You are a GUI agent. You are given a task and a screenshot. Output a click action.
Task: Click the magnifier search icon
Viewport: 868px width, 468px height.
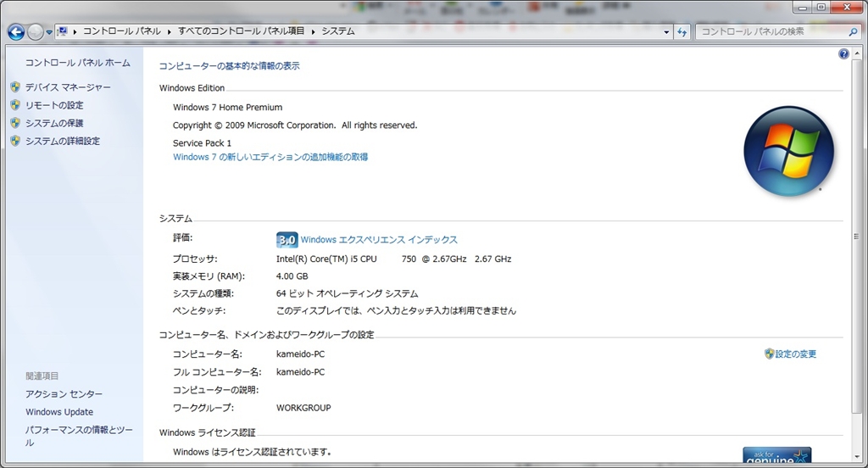click(853, 32)
